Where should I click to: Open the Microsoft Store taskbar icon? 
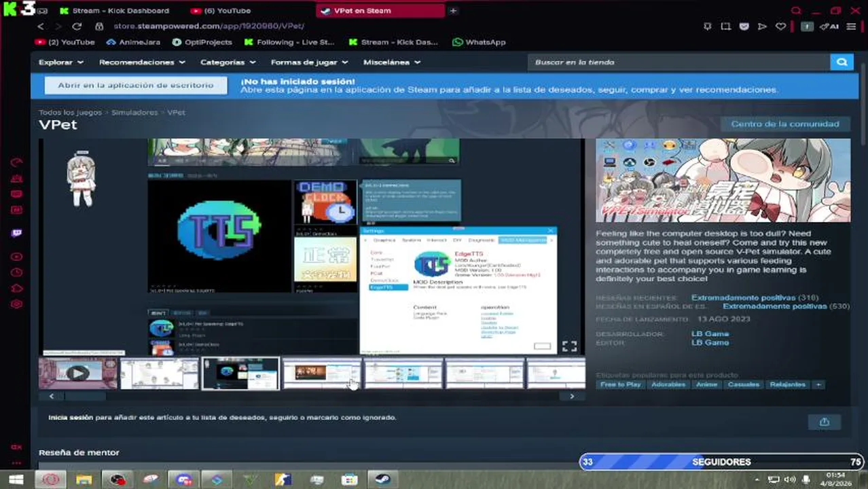click(x=349, y=479)
